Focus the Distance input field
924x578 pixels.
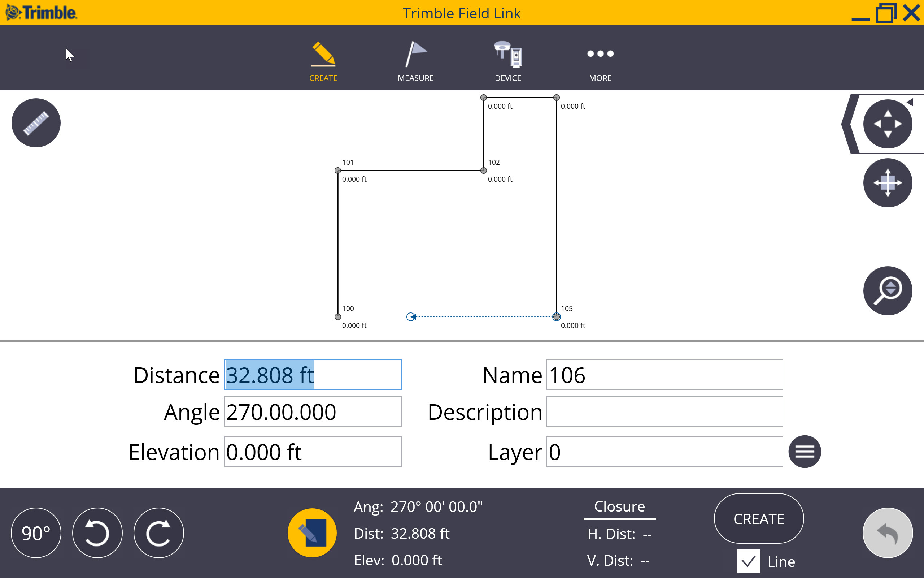coord(313,375)
